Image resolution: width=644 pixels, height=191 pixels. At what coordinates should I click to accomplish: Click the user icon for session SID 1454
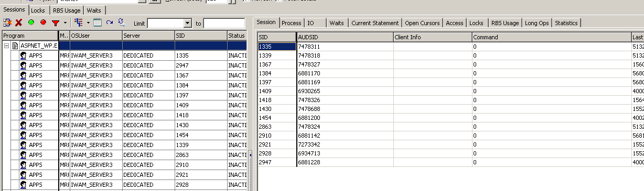(x=23, y=135)
